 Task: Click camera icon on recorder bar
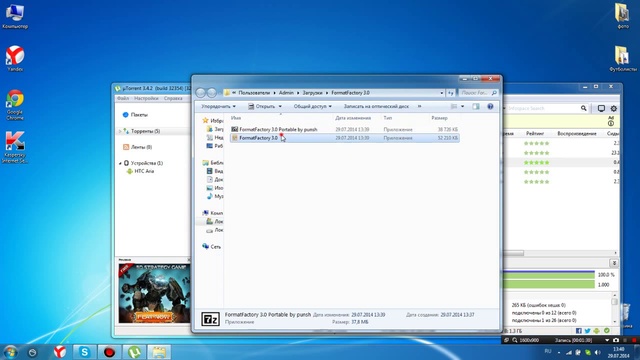click(616, 340)
